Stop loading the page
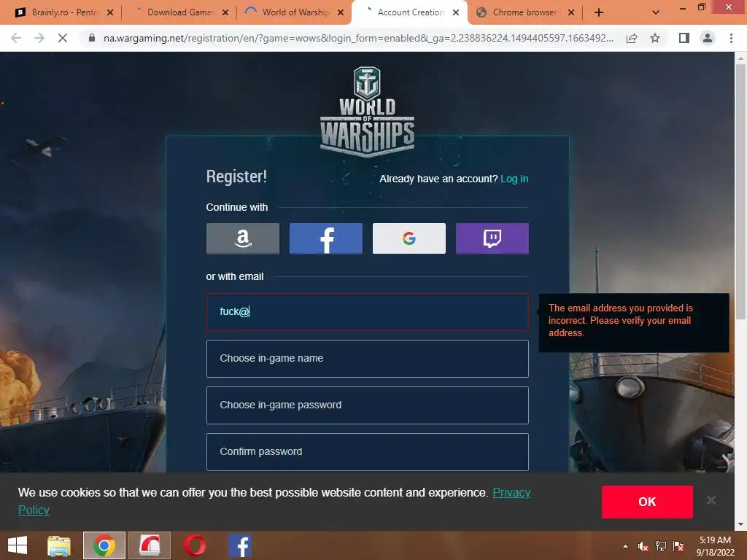 tap(63, 38)
